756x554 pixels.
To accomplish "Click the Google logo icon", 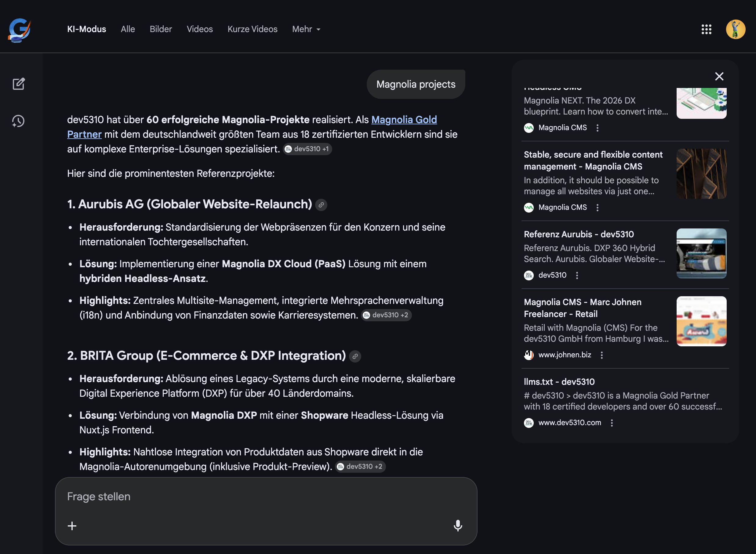I will [x=20, y=30].
